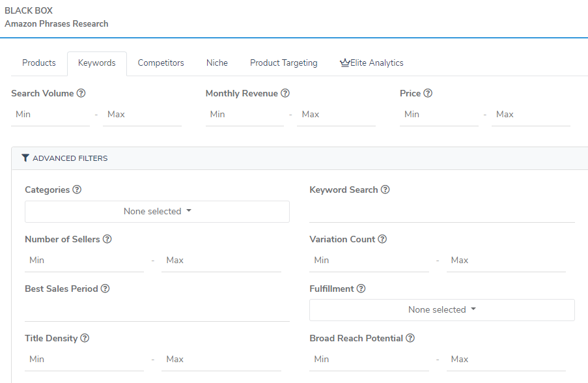The height and width of the screenshot is (383, 588).
Task: Click the Monthly Revenue help icon
Action: pyautogui.click(x=285, y=93)
